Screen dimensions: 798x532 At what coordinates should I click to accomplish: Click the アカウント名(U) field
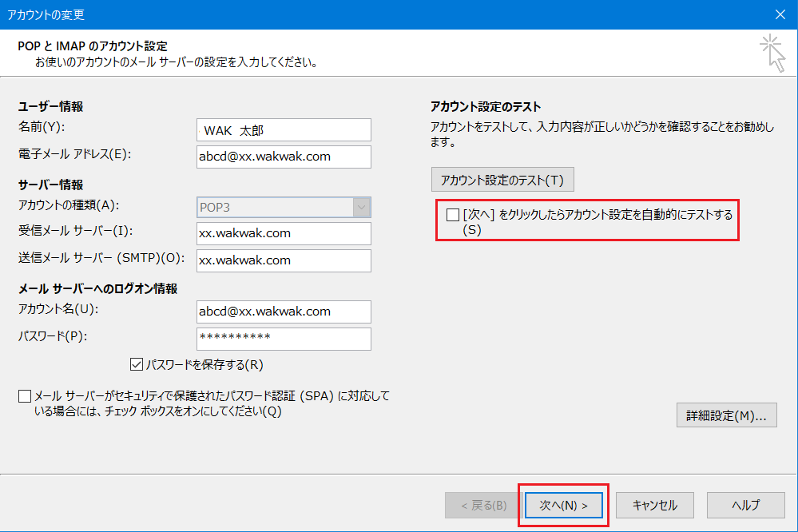[x=284, y=312]
